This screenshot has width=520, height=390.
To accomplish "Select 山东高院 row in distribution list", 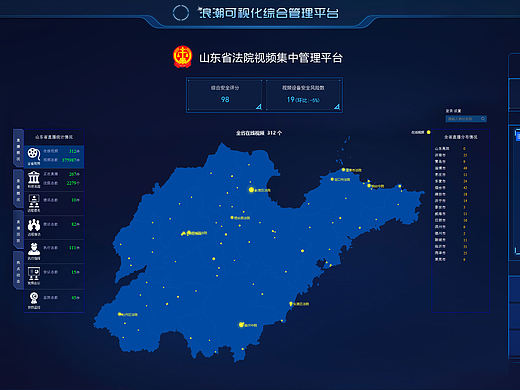I will [451, 148].
